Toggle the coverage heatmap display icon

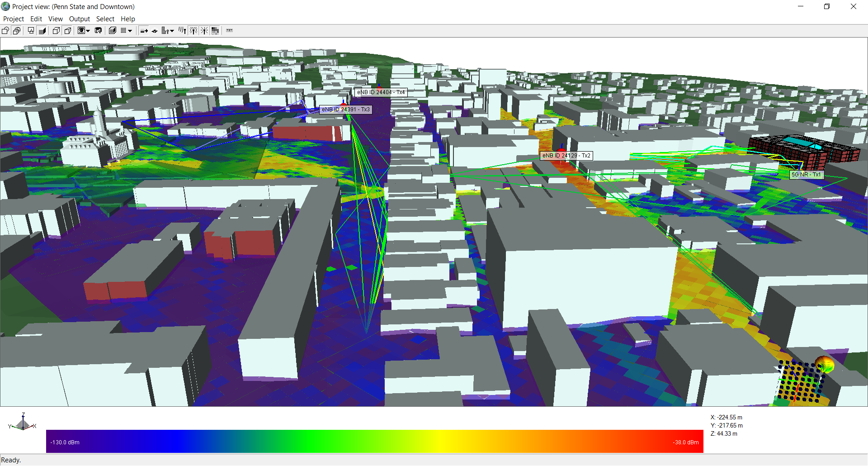coord(215,31)
